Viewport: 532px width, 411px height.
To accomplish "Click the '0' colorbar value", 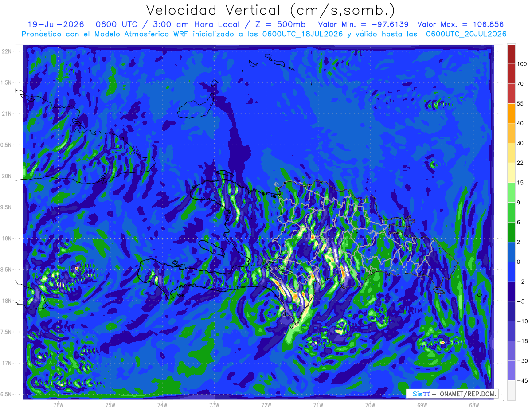I will 519,262.
